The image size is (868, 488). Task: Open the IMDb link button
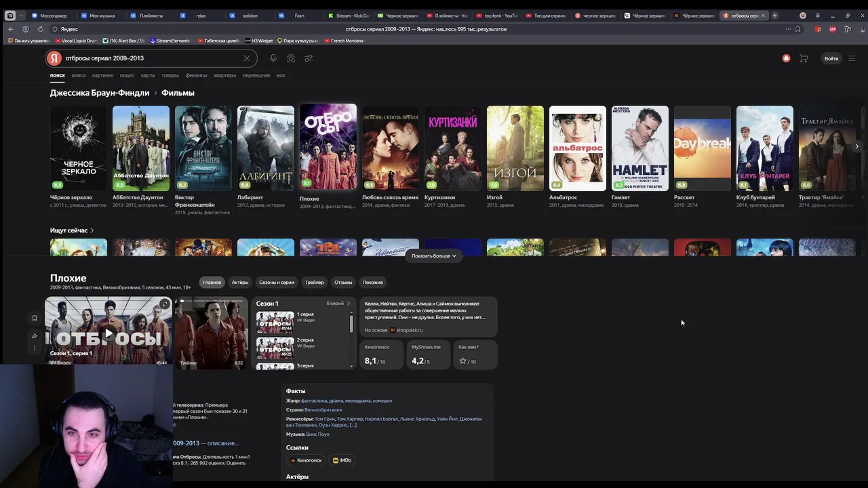pos(342,460)
